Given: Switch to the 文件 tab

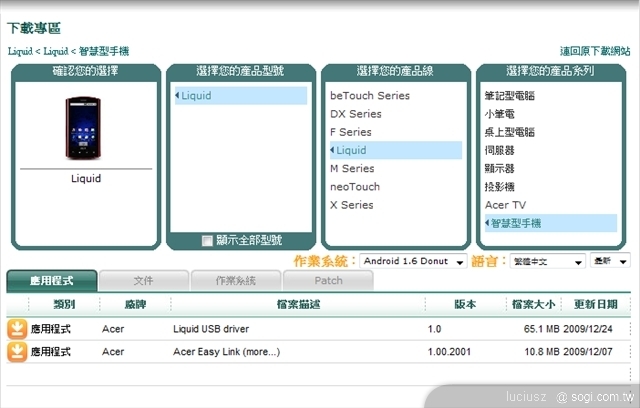Looking at the screenshot, I should tap(143, 281).
